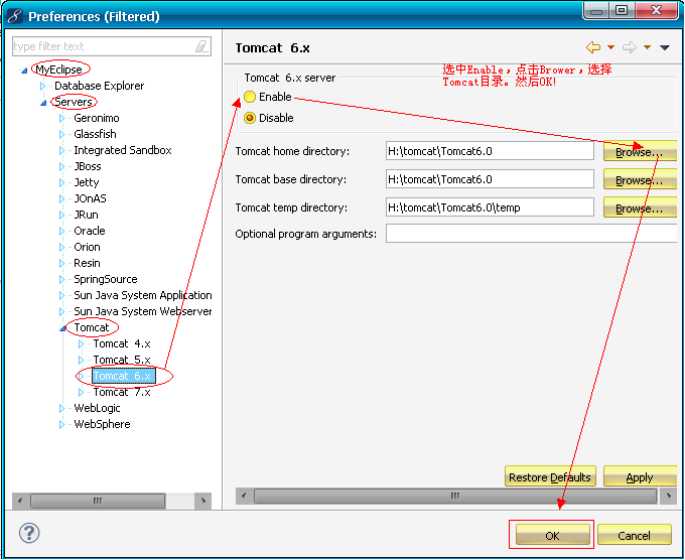This screenshot has height=560, width=685.
Task: Click the MyEclipse window title icon
Action: point(15,16)
